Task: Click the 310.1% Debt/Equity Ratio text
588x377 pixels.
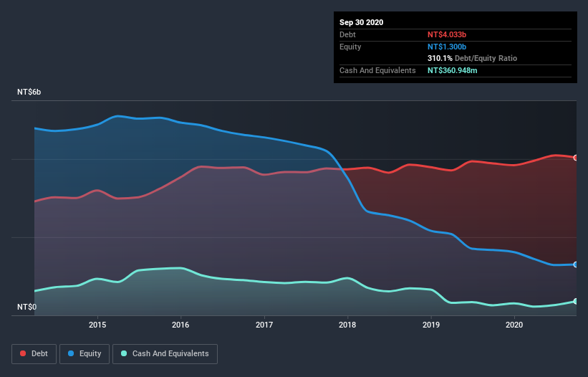Action: click(472, 59)
